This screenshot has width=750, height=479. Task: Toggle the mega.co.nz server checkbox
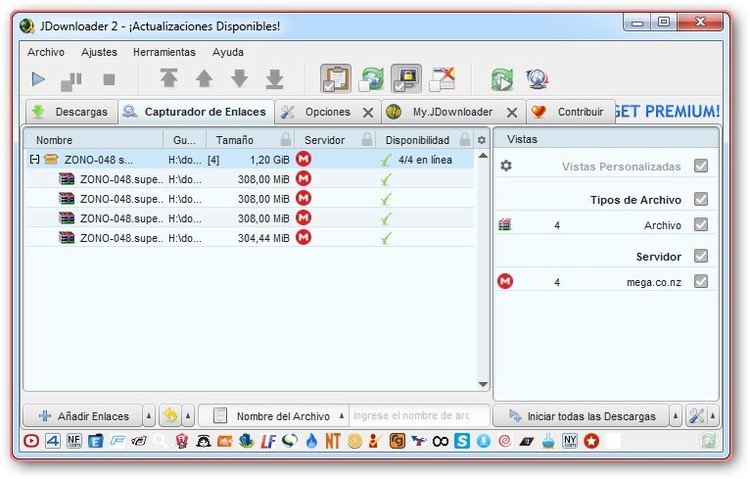701,282
